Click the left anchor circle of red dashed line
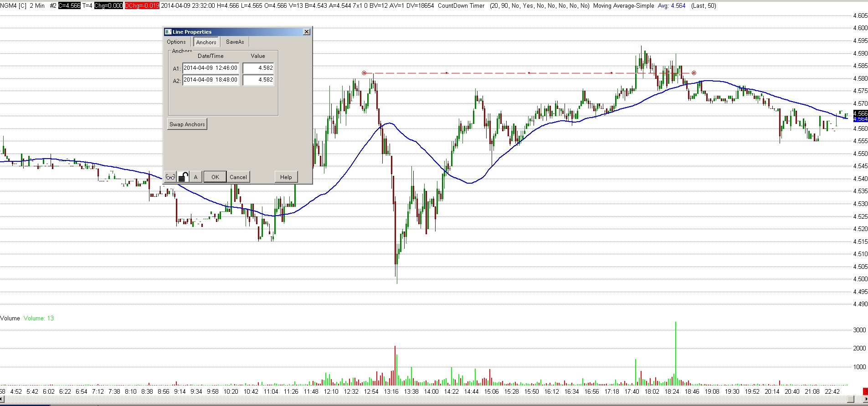This screenshot has width=868, height=406. click(364, 73)
